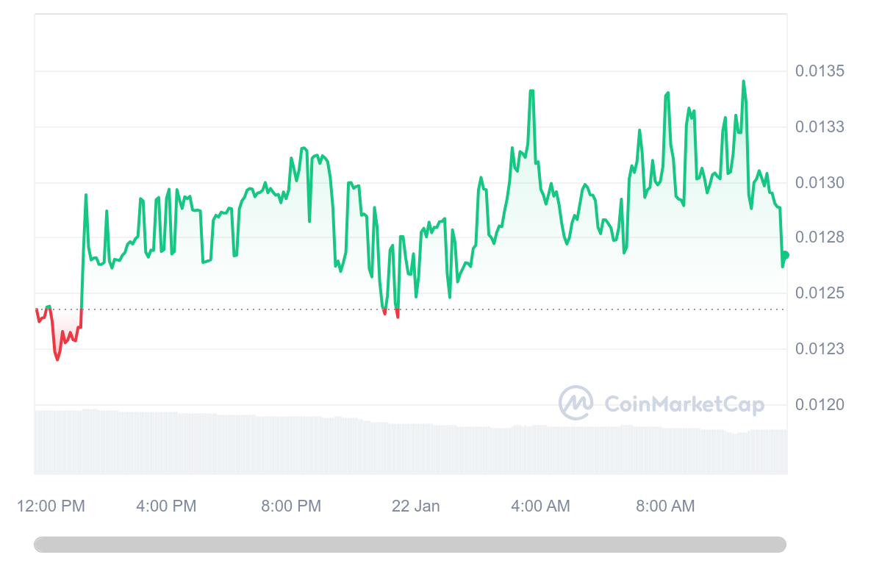Click the 4:00 PM time axis label
882x588 pixels.
click(x=166, y=506)
